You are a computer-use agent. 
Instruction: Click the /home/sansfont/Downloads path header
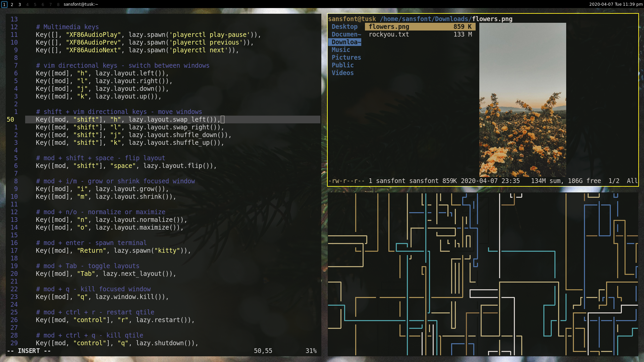(x=425, y=19)
